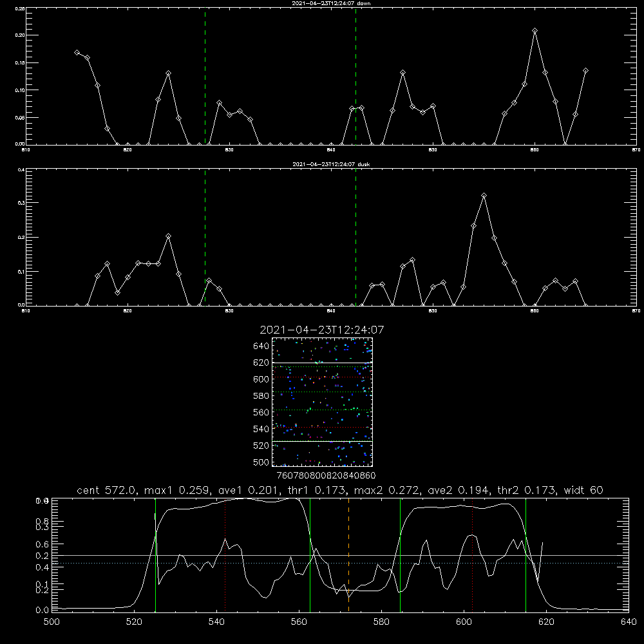644x644 pixels.
Task: Select the 'ave2 0.194' value in stats line
Action: tap(459, 490)
